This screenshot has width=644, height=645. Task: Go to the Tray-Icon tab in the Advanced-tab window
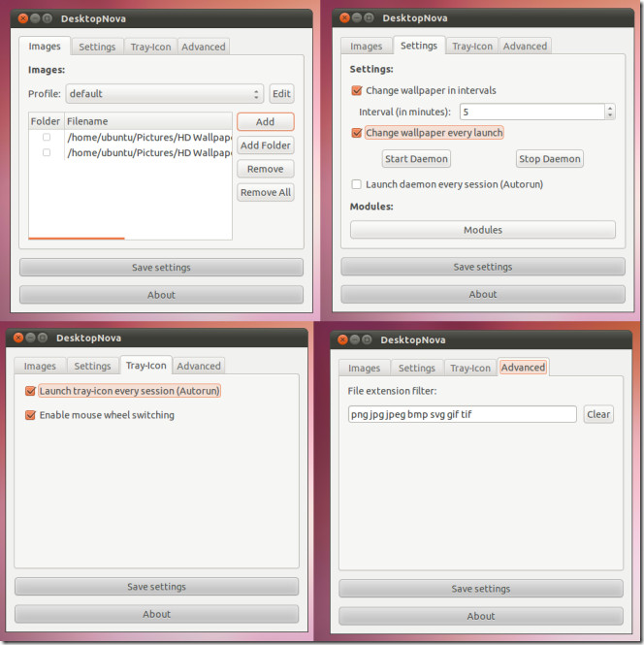coord(470,368)
